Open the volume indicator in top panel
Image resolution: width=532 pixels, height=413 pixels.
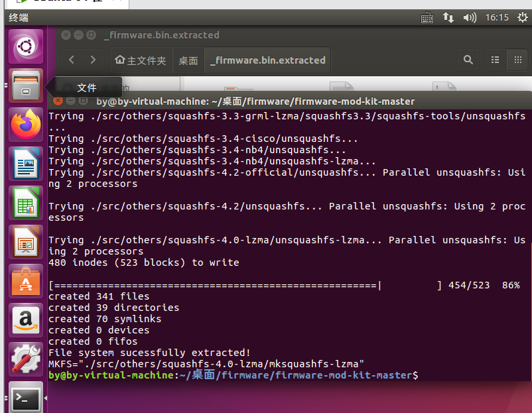(469, 18)
